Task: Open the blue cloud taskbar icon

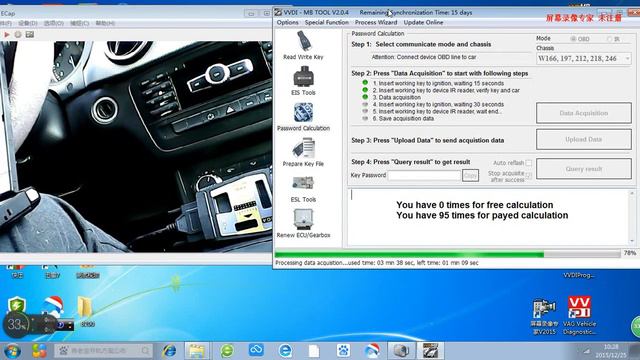Action: tap(256, 350)
